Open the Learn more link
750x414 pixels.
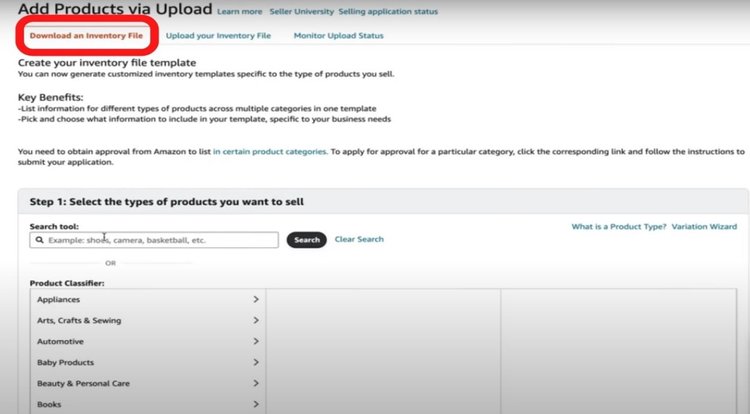click(x=240, y=11)
